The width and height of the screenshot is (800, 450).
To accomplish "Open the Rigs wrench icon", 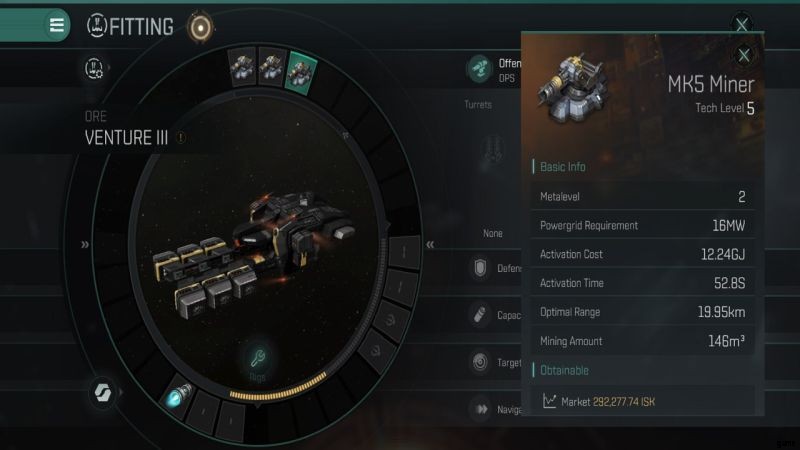I will coord(258,358).
